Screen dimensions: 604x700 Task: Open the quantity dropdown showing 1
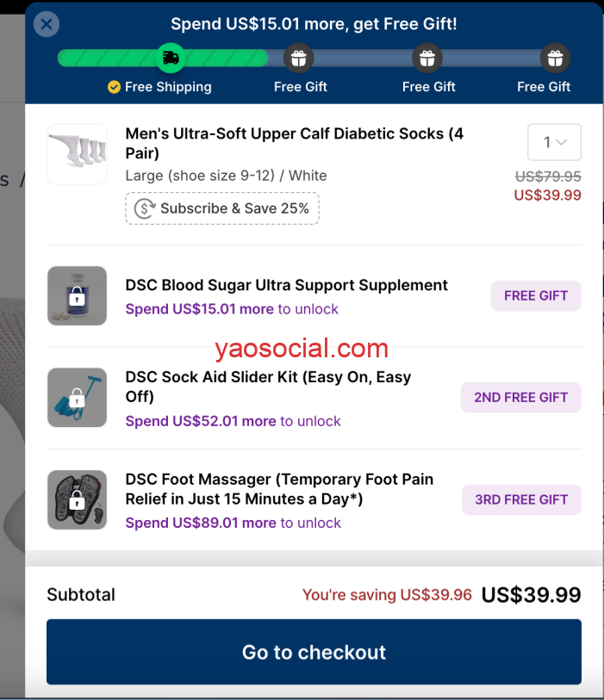[x=554, y=142]
